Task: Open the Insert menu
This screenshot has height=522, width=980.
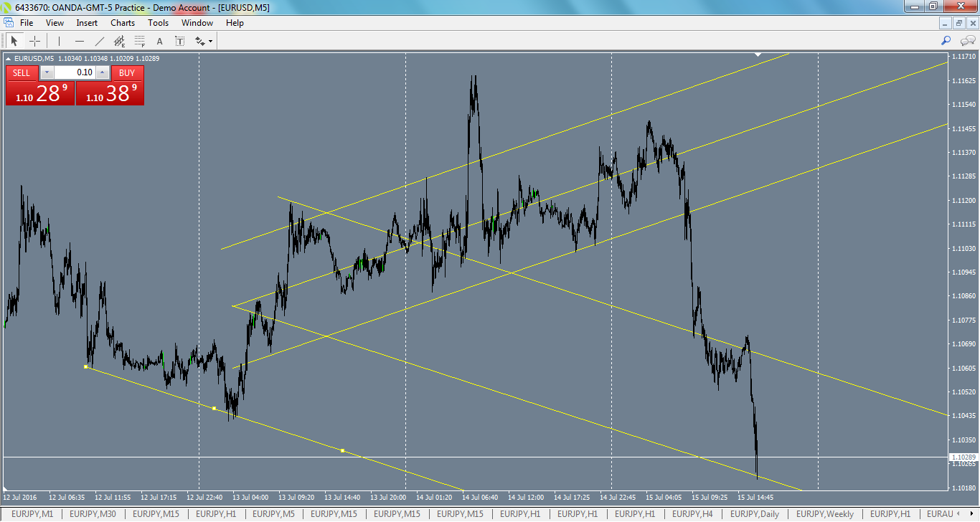Action: tap(86, 22)
